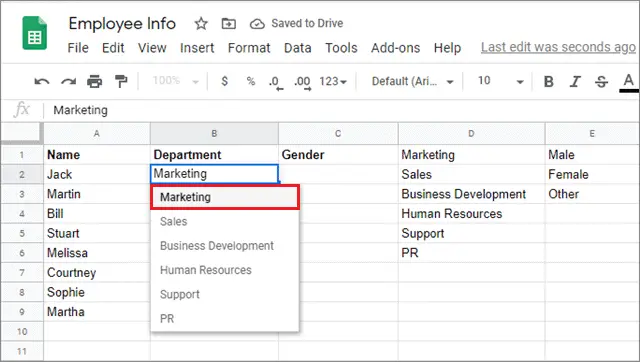Open the View menu

(x=152, y=48)
